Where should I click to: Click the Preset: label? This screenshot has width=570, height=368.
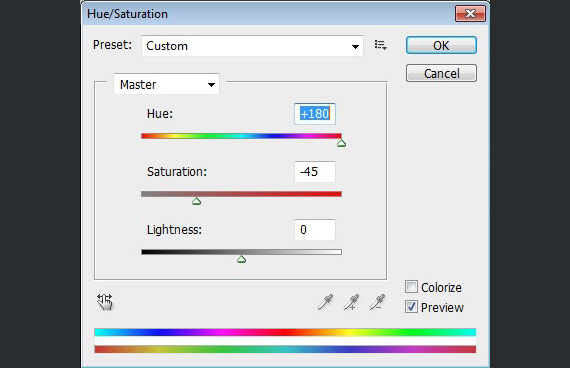pyautogui.click(x=112, y=45)
